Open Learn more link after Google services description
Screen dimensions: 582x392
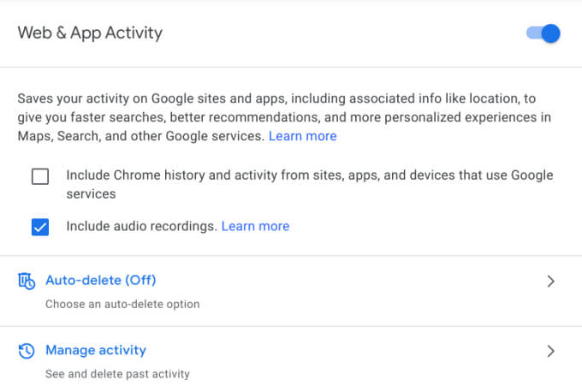pyautogui.click(x=302, y=136)
